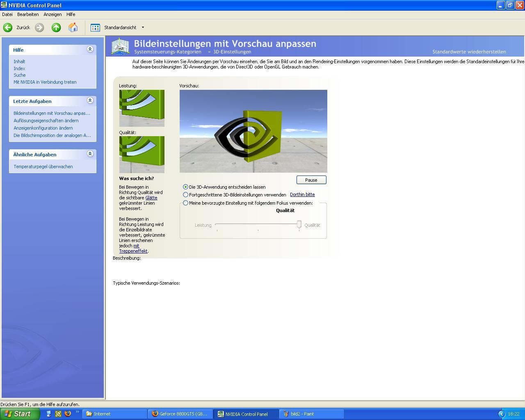Launch Firefox from quick launch
The image size is (525, 420).
(x=68, y=414)
